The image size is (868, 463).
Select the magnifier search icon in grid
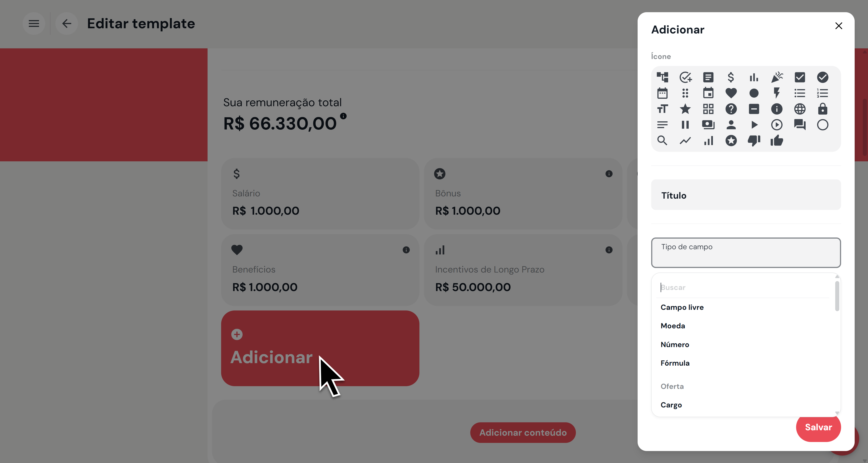(x=662, y=141)
